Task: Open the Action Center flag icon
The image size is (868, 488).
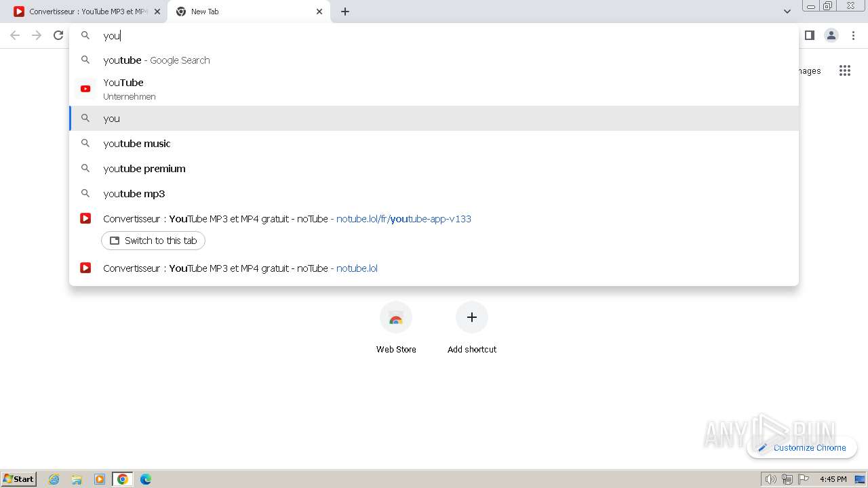Action: click(x=804, y=479)
